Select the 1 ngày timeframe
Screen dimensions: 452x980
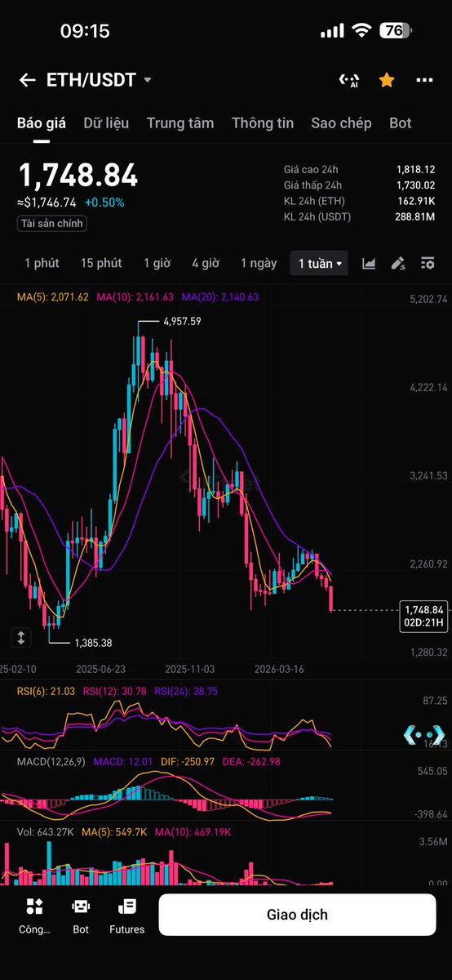pos(259,263)
